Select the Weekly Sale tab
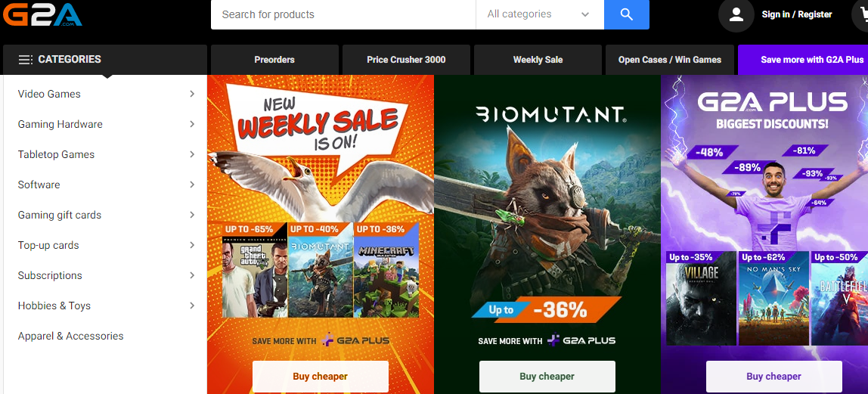868x394 pixels. point(538,60)
